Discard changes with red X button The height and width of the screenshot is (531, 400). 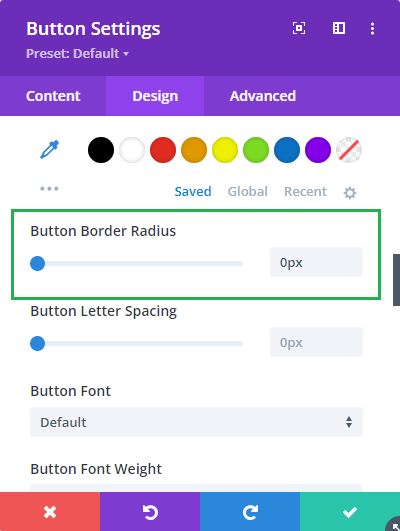click(x=50, y=511)
